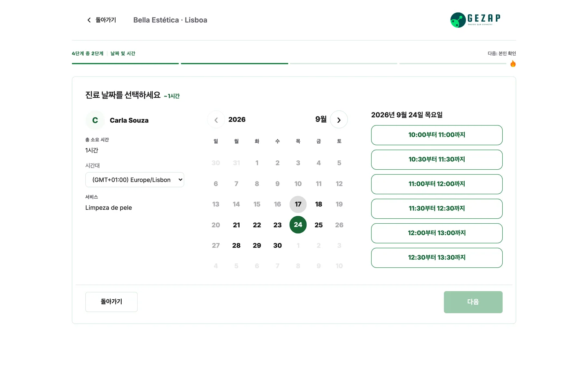Select September 23 on the calendar

tap(278, 225)
